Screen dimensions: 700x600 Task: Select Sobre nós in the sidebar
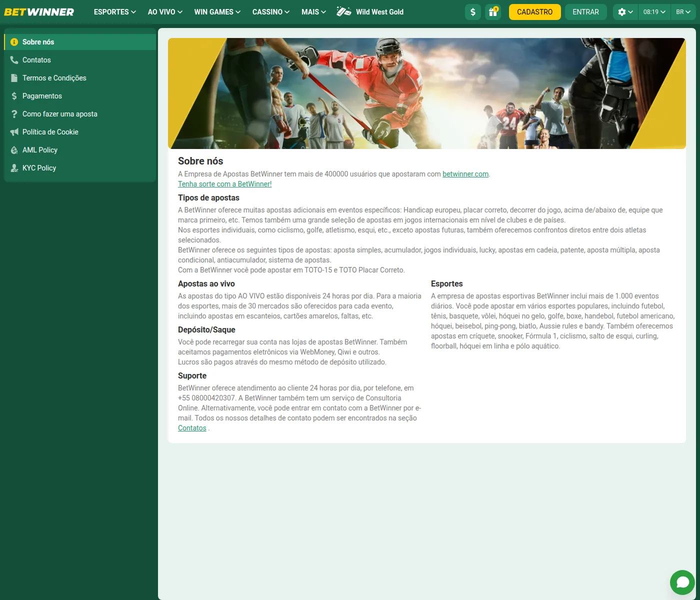tap(80, 42)
